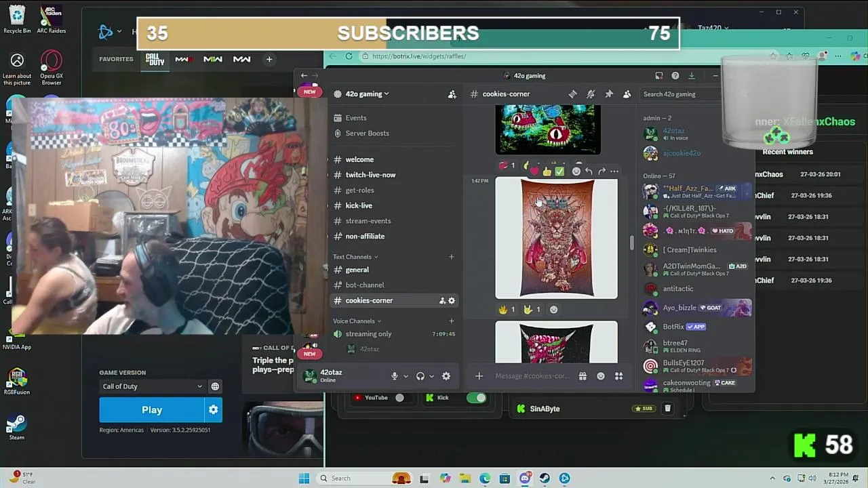Toggle member list icon

point(627,94)
